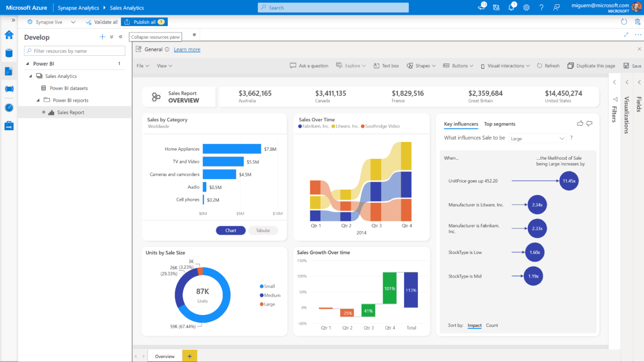Open the Learn more link
Image resolution: width=644 pixels, height=362 pixels.
tap(187, 49)
